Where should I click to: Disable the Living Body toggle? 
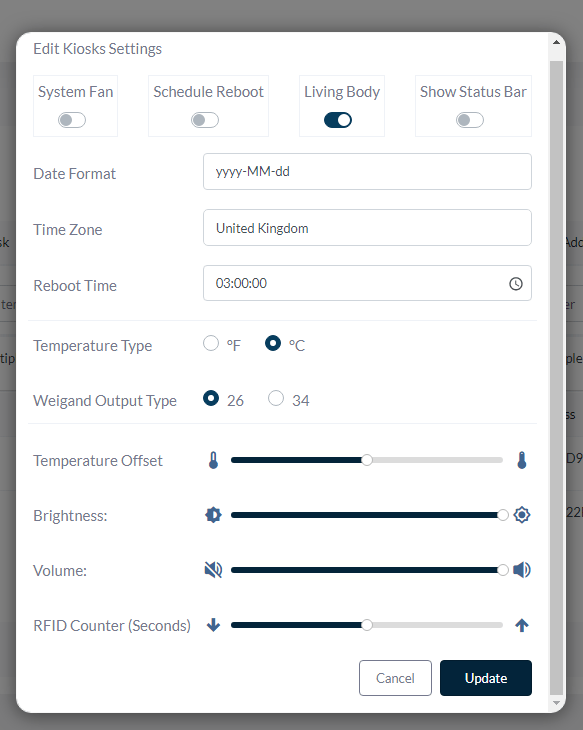tap(338, 120)
